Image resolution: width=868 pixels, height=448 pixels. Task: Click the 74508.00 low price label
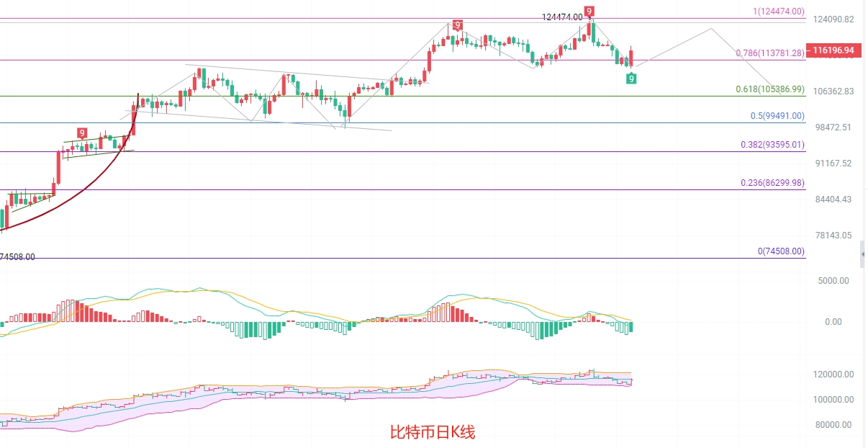[17, 257]
